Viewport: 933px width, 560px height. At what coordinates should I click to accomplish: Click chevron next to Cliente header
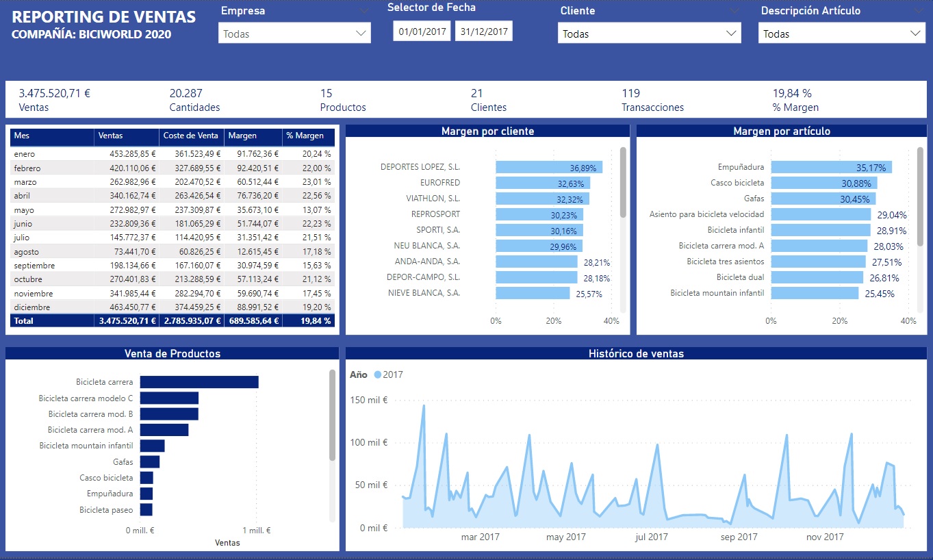click(x=734, y=12)
